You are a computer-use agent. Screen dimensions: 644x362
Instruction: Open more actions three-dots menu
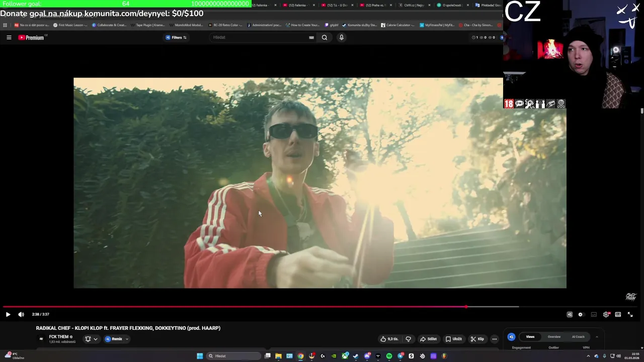coord(494,339)
